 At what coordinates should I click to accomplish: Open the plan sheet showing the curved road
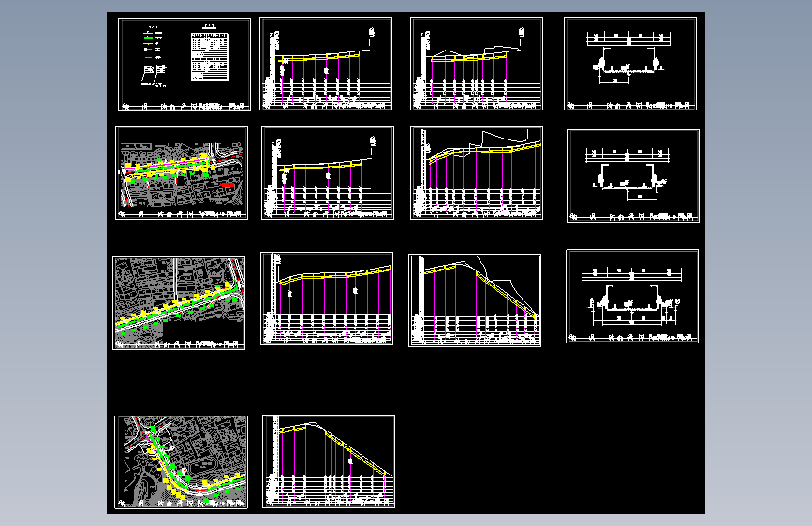tap(182, 462)
